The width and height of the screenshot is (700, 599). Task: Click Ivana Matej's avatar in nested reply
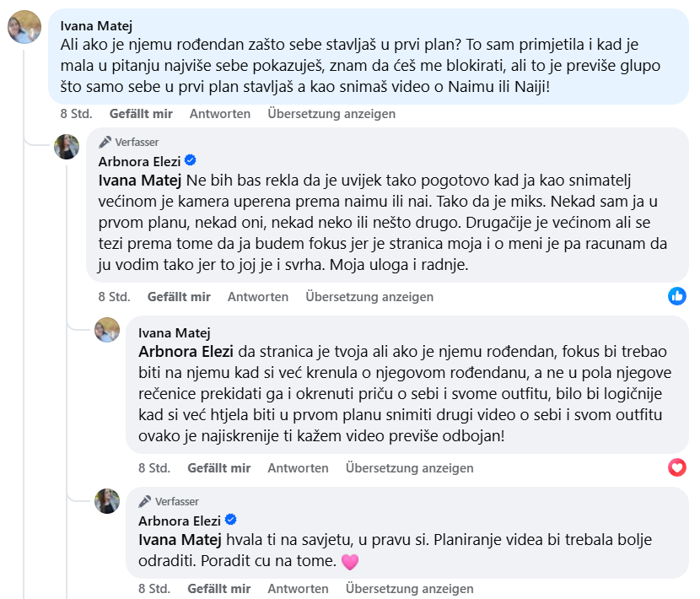tap(107, 330)
